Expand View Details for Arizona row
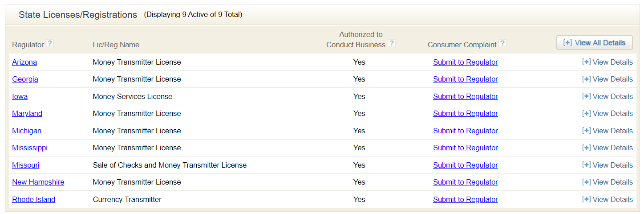The image size is (644, 214). coord(607,62)
